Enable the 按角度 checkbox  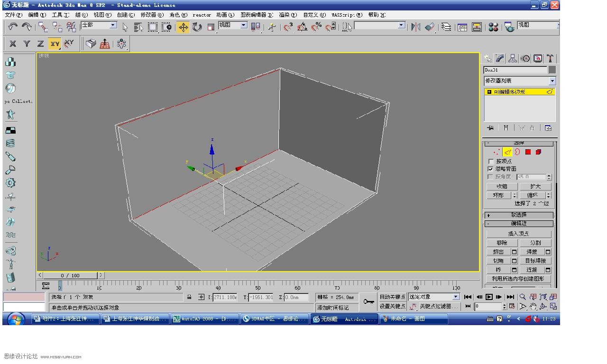[491, 177]
